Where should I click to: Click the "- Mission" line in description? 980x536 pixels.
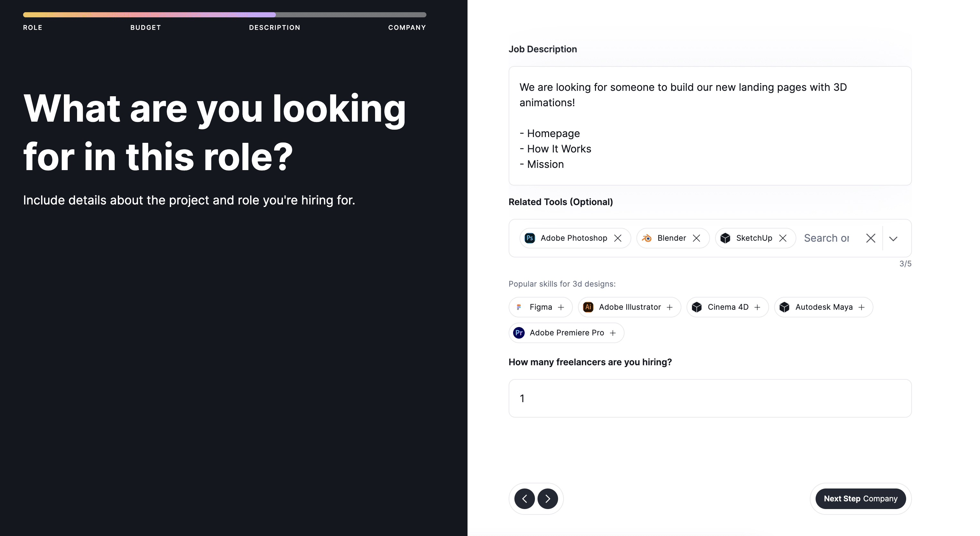(542, 164)
